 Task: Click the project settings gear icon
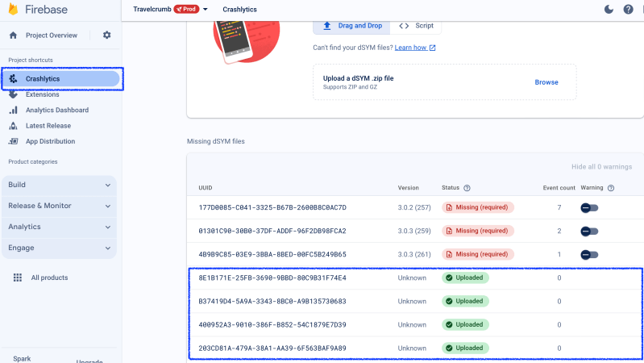(x=107, y=35)
